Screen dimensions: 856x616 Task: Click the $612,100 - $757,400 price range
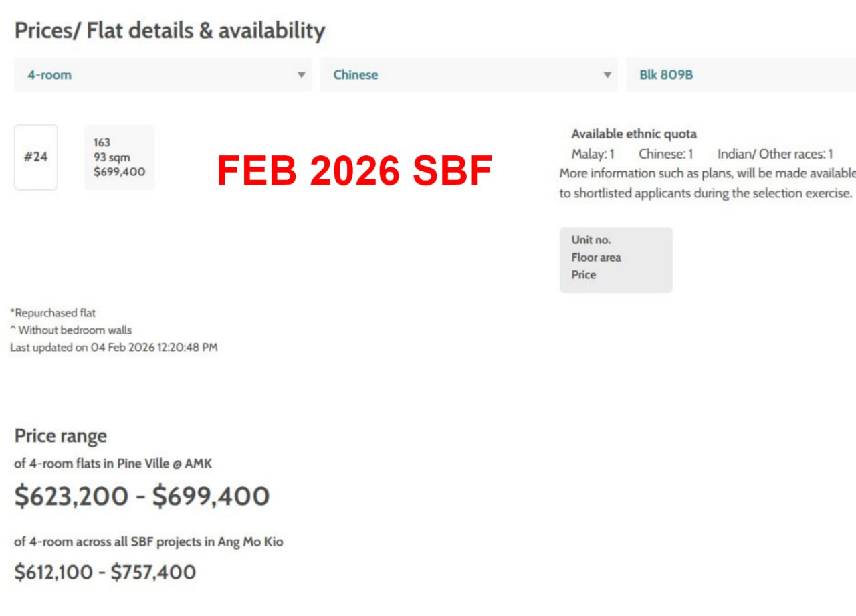click(x=105, y=572)
